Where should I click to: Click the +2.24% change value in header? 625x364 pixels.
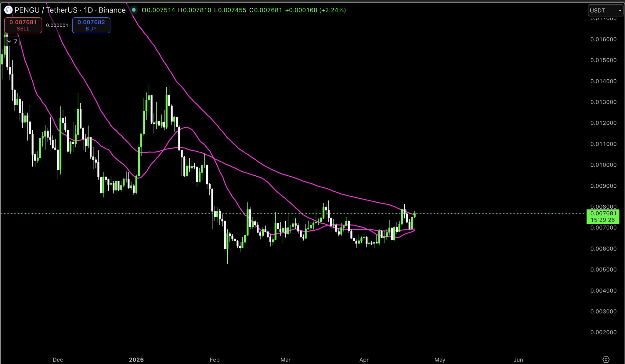coord(332,10)
